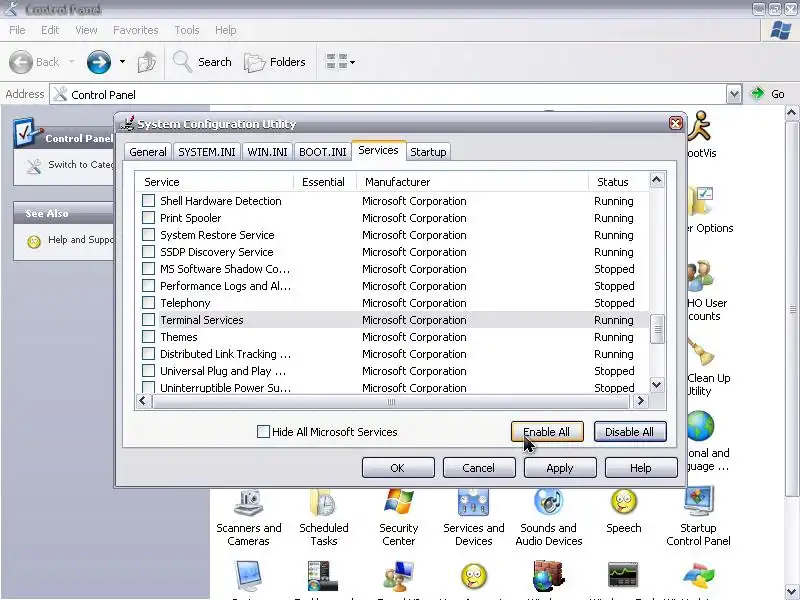Image resolution: width=800 pixels, height=600 pixels.
Task: Open Services and Devices icon
Action: click(x=473, y=518)
